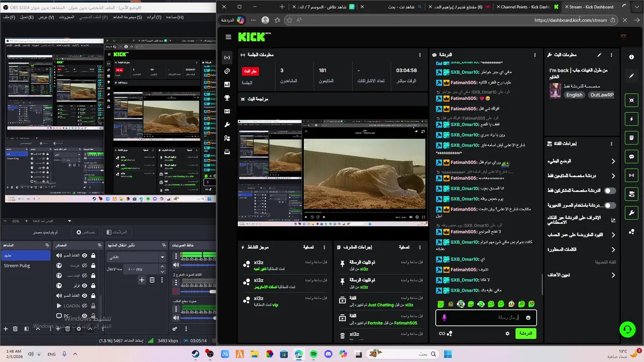Edit stream info with the pencil icon
The height and width of the screenshot is (362, 644).
coord(599,55)
